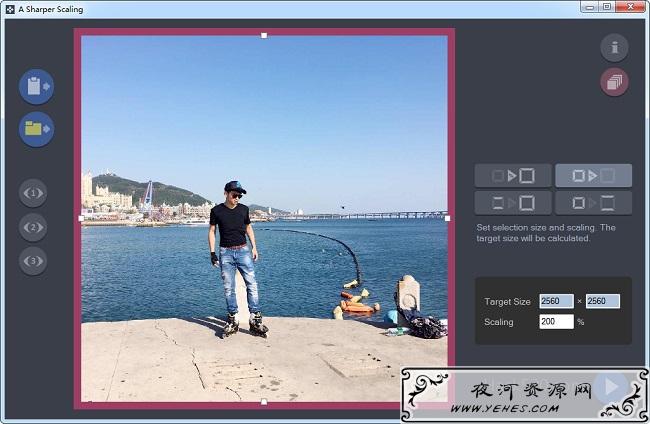Select bottom-left sizing mode button
Screen dimensions: 650x424
click(x=513, y=203)
